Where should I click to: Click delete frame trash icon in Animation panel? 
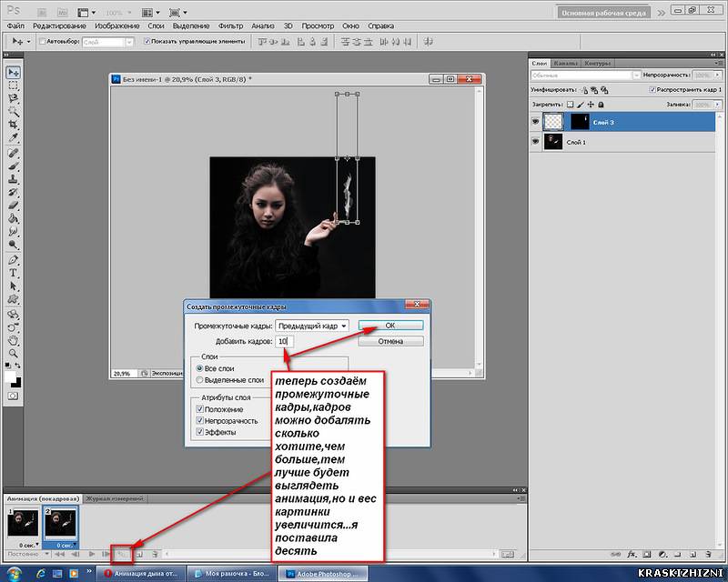(x=155, y=554)
